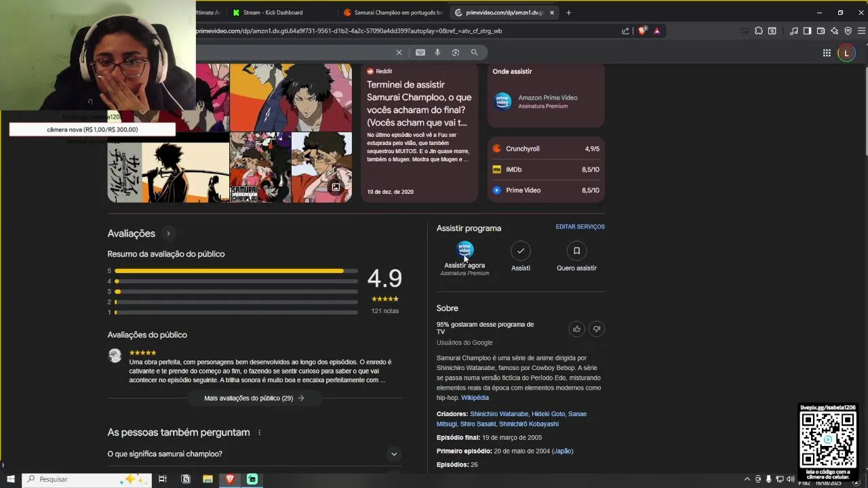Open the Brave Wallet icon
The image size is (868, 488).
(x=821, y=30)
